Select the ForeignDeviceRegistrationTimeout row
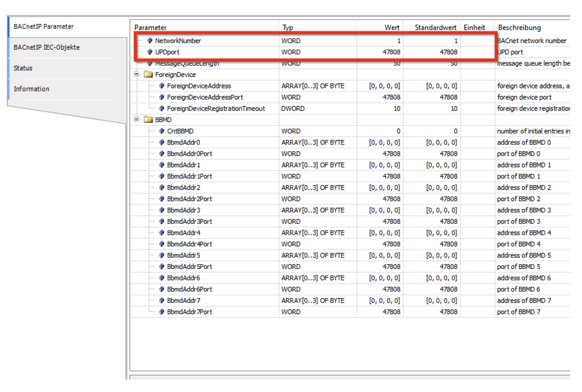The width and height of the screenshot is (582, 392). pyautogui.click(x=216, y=109)
